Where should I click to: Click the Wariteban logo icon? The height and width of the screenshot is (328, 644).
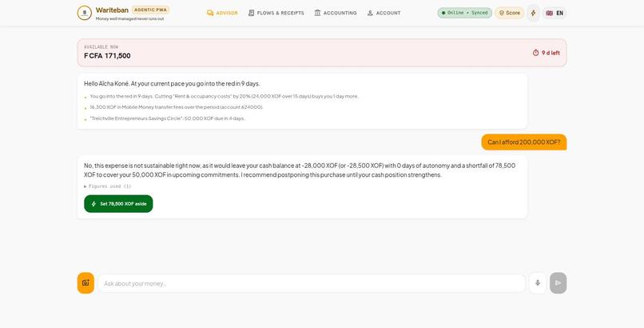(x=84, y=13)
